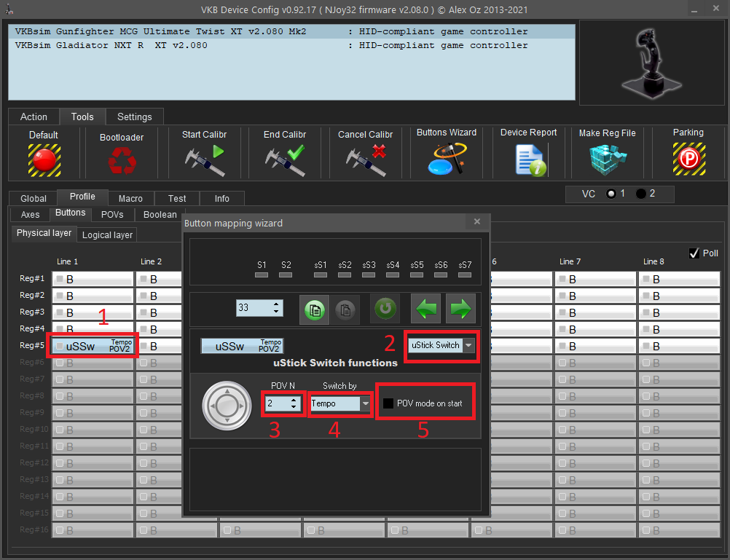Select VC radio option 2

tap(641, 194)
